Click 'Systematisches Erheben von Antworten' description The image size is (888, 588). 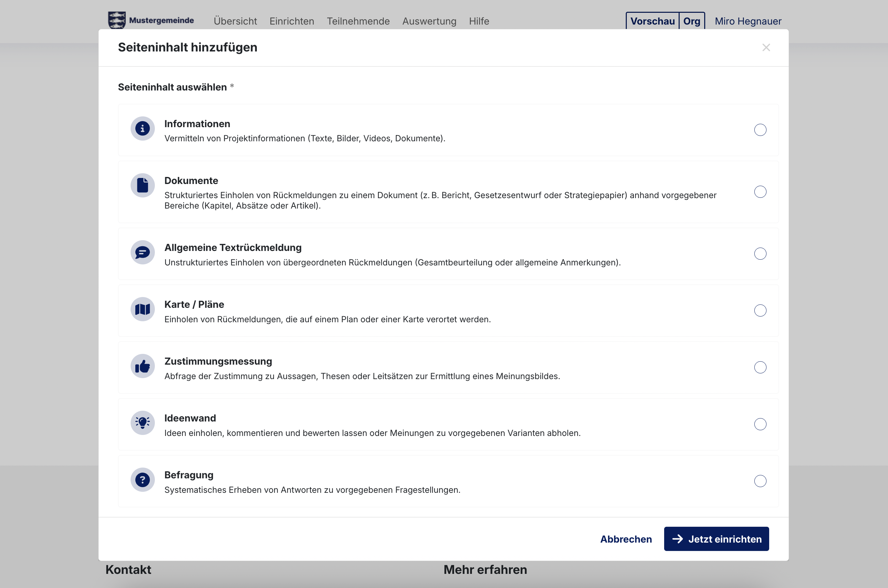tap(312, 490)
